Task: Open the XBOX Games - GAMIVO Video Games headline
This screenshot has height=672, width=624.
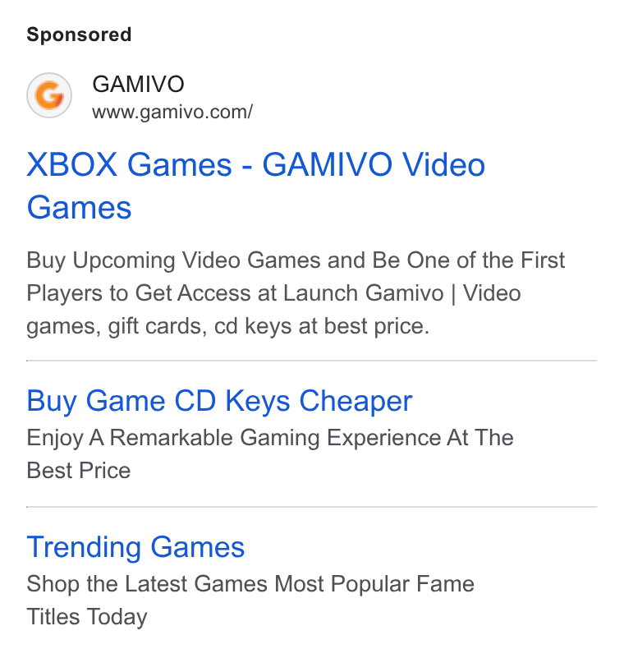Action: [255, 186]
